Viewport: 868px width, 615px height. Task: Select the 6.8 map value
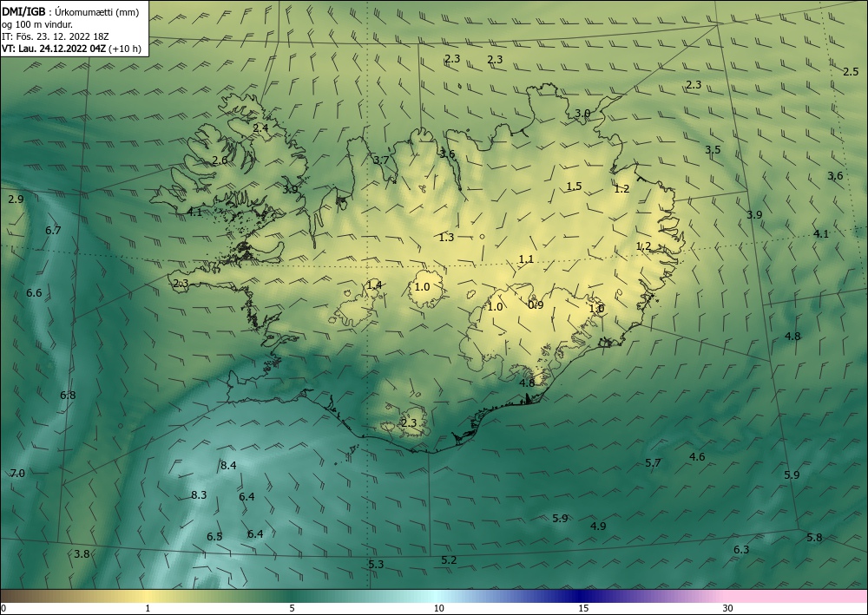[x=68, y=396]
